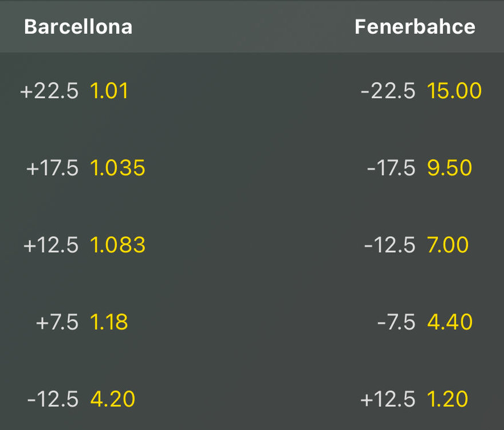Click the yellow 1.035 odds value
504x430 pixels.
tap(117, 168)
